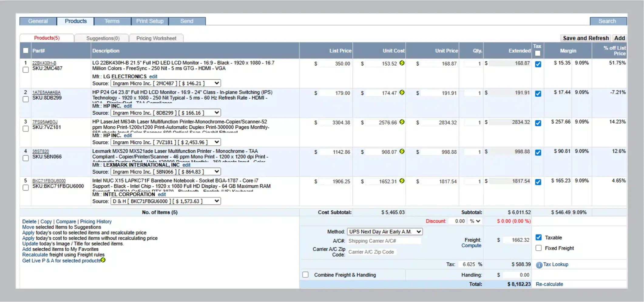Untick tax checkbox for the LG monitor row
The image size is (644, 302).
[x=538, y=64]
